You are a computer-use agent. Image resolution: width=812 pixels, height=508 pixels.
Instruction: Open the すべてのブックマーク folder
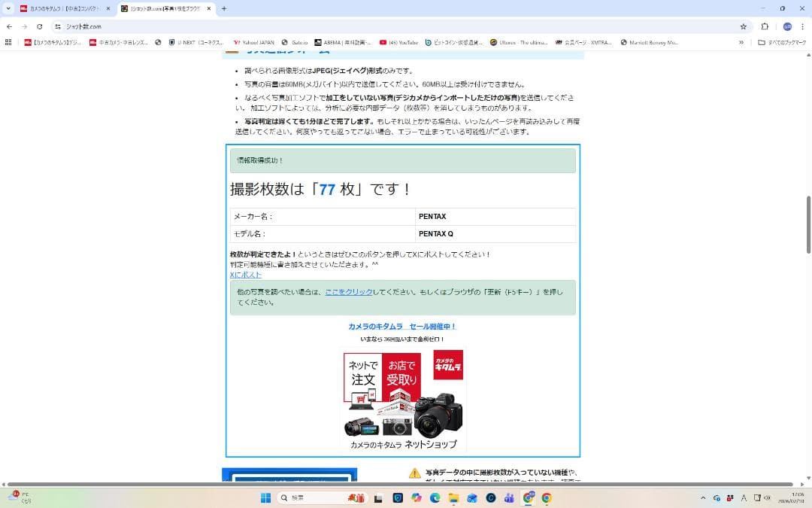tap(780, 43)
